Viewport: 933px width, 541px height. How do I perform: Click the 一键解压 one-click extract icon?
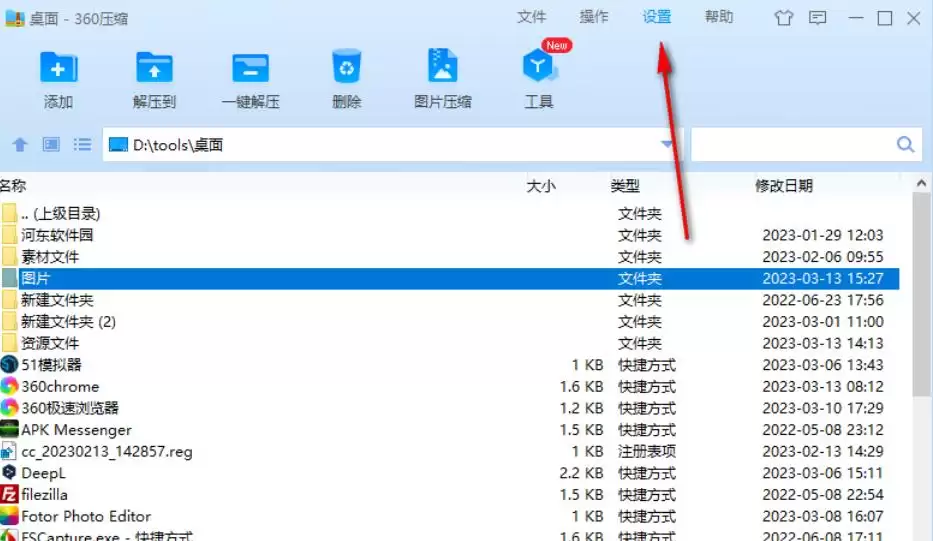(251, 68)
